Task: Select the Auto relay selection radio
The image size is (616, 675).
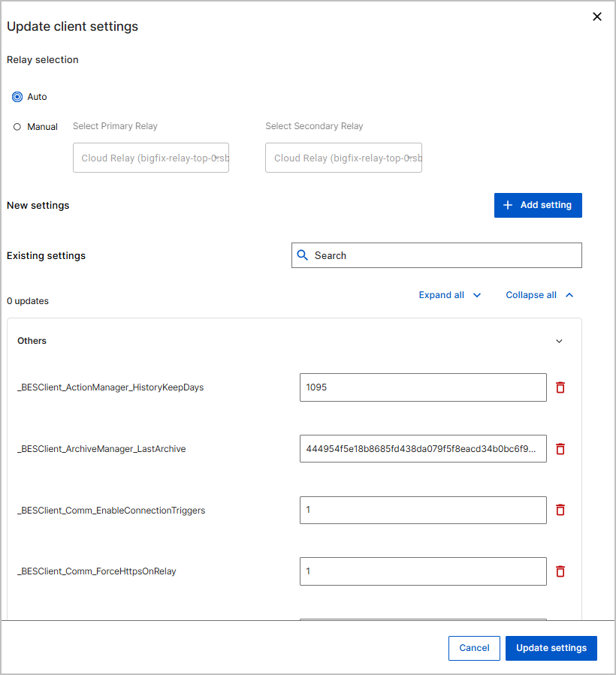Action: (x=17, y=97)
